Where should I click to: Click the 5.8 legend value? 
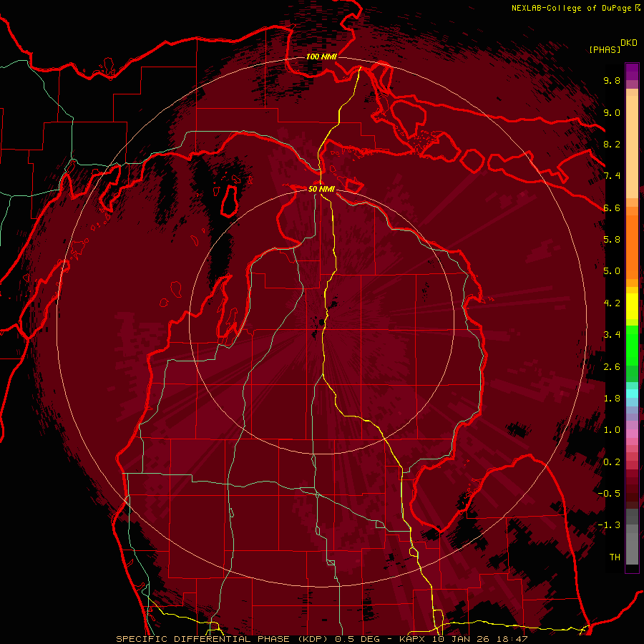point(612,240)
